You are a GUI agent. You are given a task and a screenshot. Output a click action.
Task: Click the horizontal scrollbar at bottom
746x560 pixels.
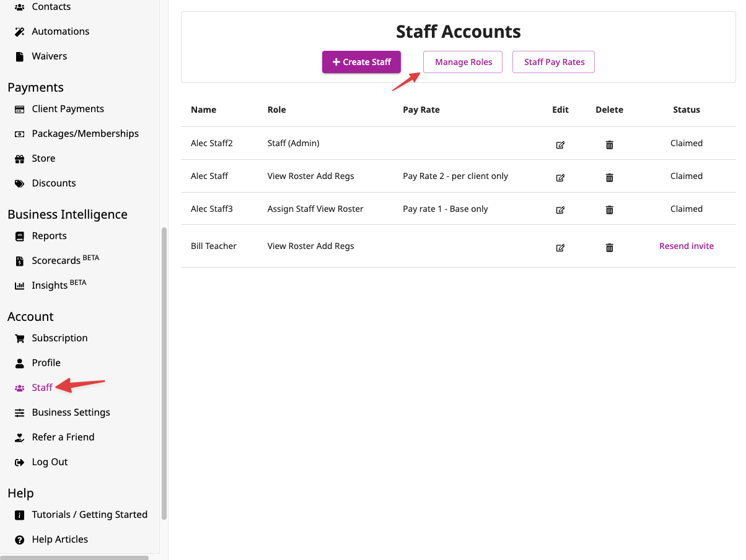[x=74, y=558]
